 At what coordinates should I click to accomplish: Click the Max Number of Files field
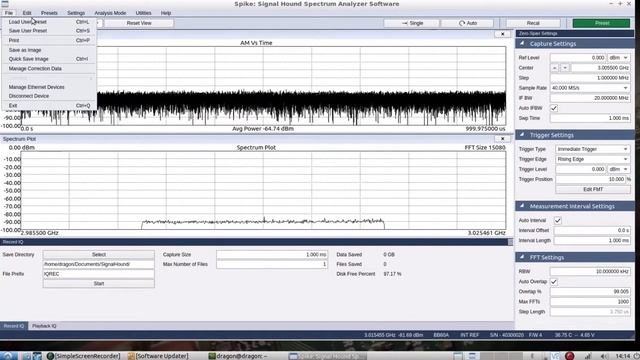tap(272, 264)
